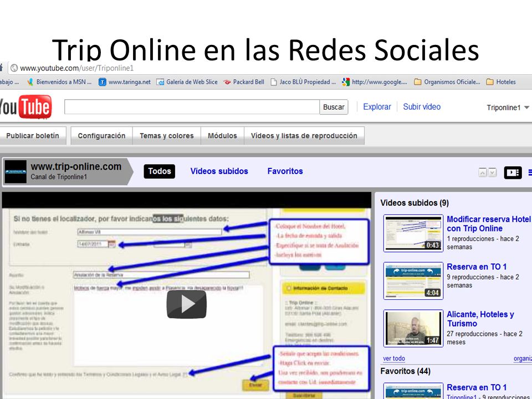Click the 'Canal de Triponline1' subtitle
Screen dimensions: 532x399
59,177
